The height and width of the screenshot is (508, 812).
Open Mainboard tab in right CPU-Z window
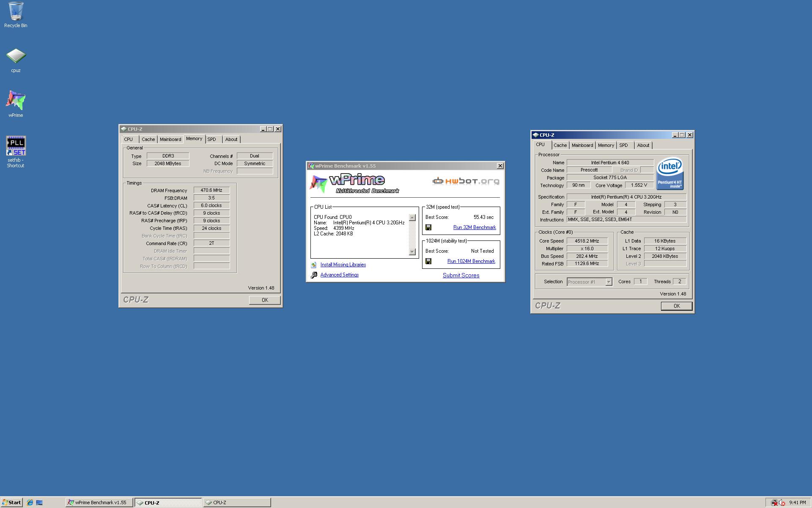click(582, 145)
